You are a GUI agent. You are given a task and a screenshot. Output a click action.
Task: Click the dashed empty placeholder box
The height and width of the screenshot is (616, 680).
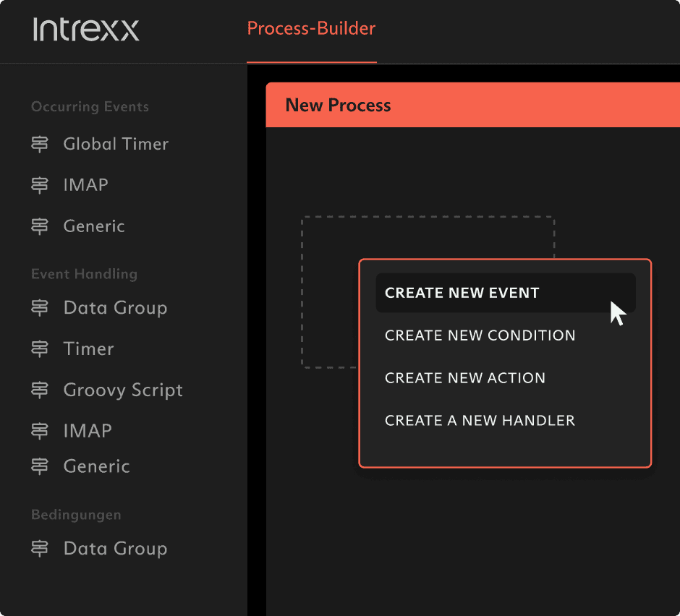[331, 289]
